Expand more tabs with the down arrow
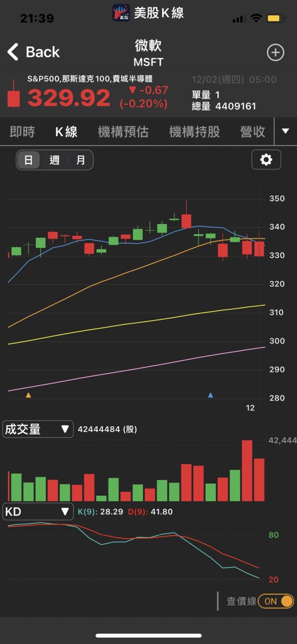The height and width of the screenshot is (644, 297). (x=285, y=131)
